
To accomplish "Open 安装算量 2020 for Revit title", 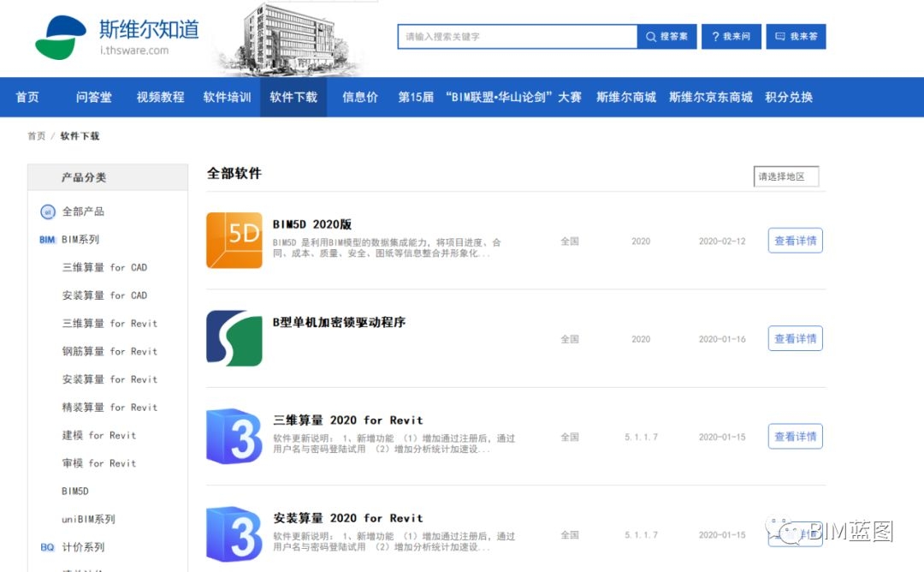I will click(x=347, y=518).
